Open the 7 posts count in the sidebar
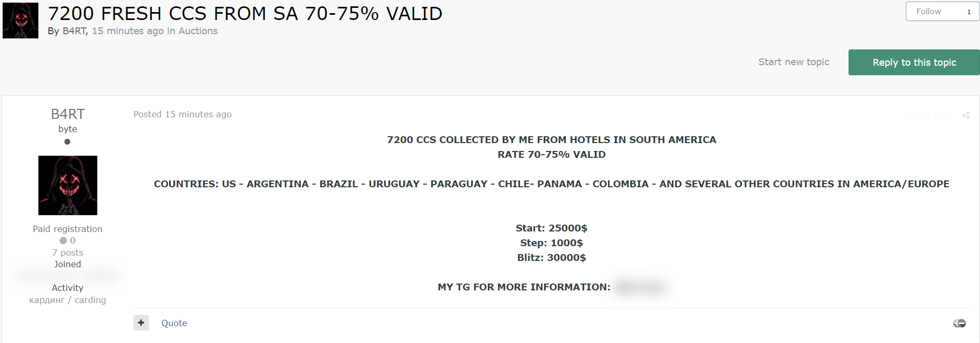 tap(68, 253)
